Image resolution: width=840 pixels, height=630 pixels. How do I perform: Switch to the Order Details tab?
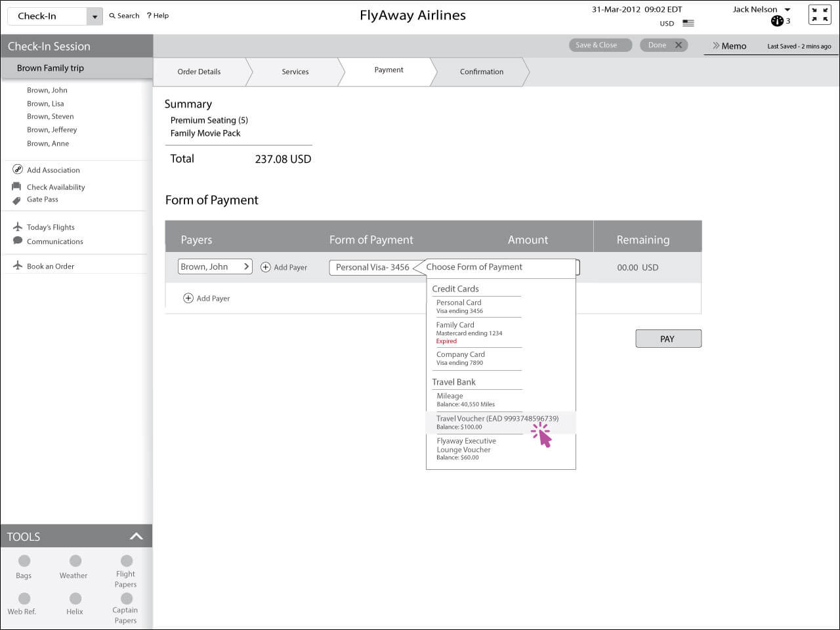click(199, 72)
